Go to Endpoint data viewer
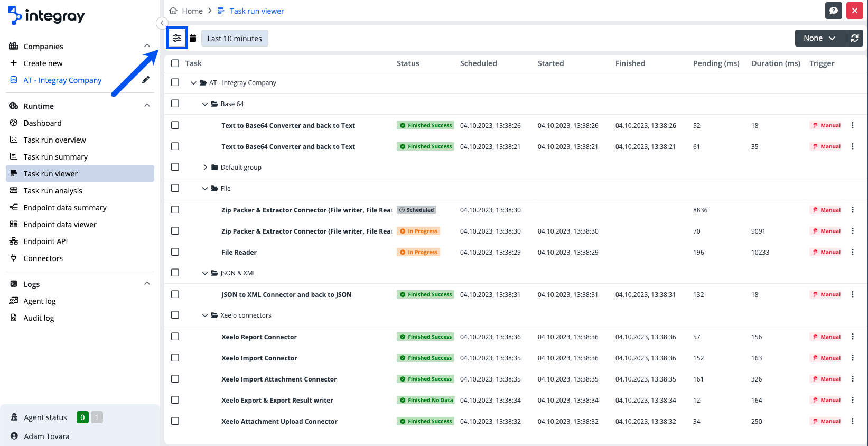This screenshot has width=868, height=446. [60, 225]
